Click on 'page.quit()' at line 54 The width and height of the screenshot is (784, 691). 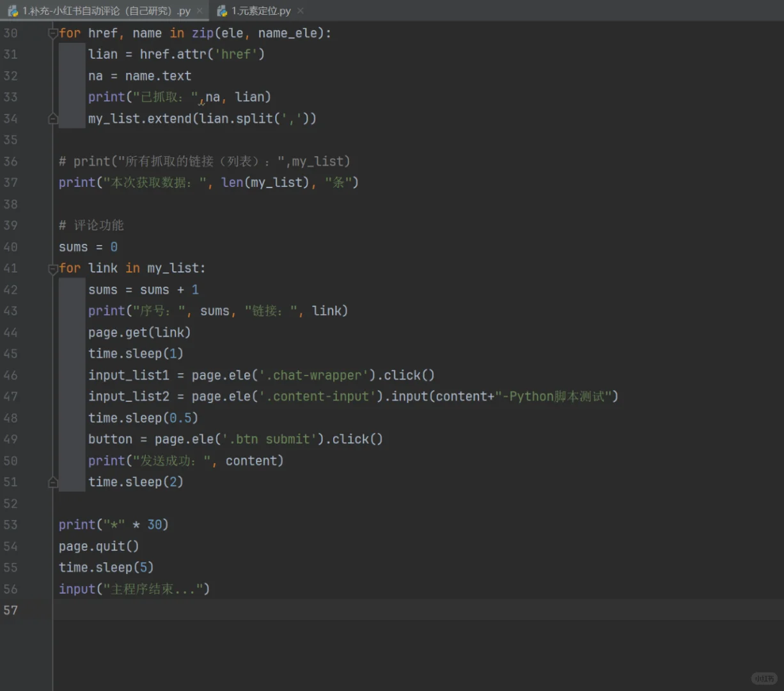point(98,546)
